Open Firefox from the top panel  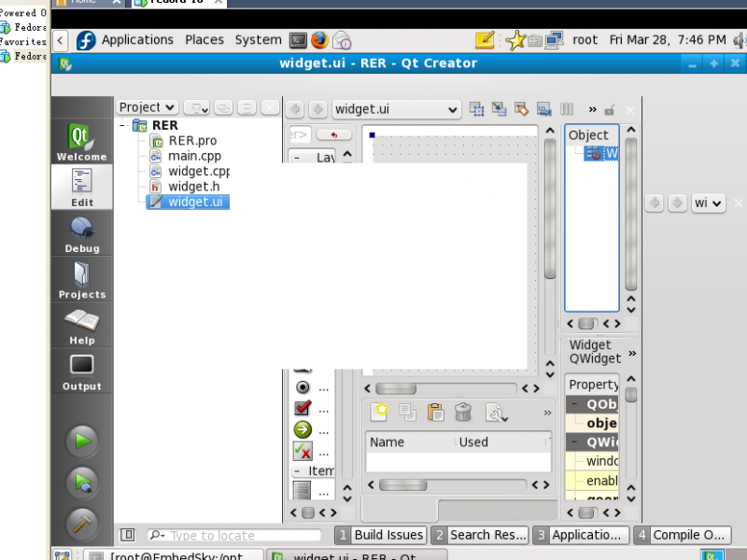320,40
